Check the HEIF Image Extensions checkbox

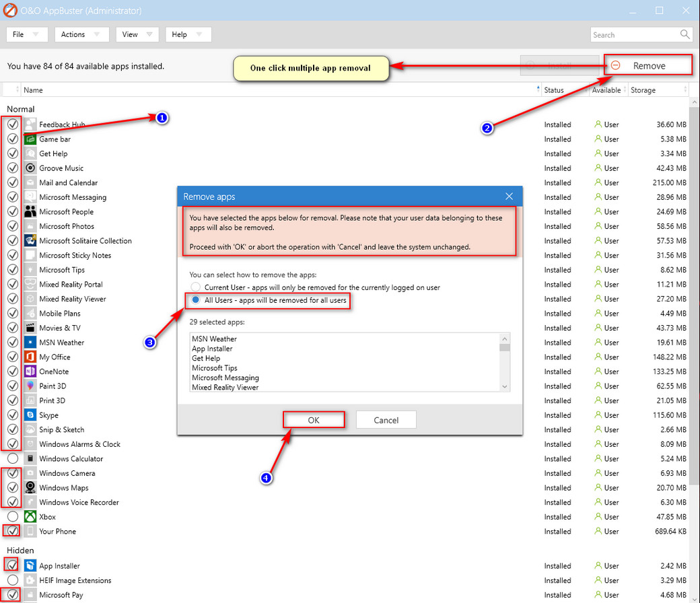[13, 580]
